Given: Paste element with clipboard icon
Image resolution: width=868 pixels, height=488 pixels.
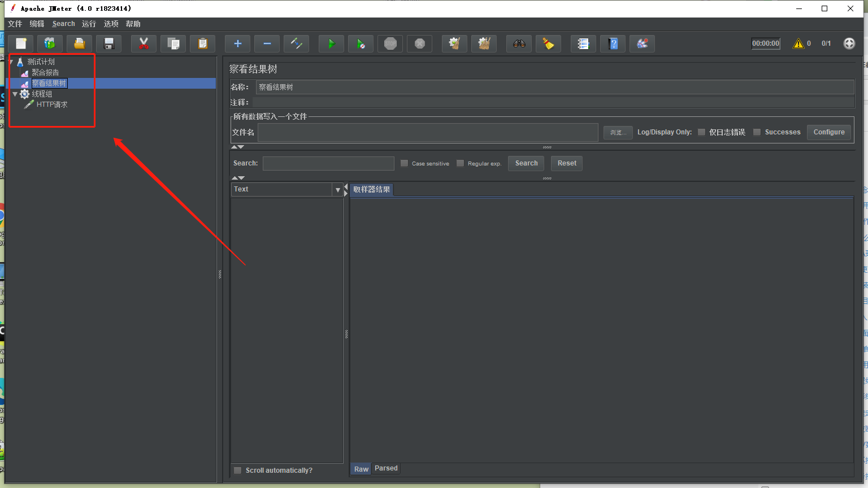Looking at the screenshot, I should [202, 43].
